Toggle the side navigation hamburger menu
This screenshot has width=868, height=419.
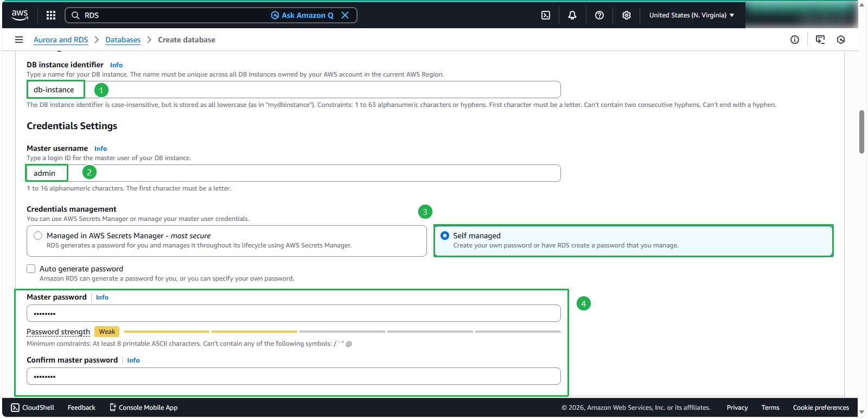(19, 40)
